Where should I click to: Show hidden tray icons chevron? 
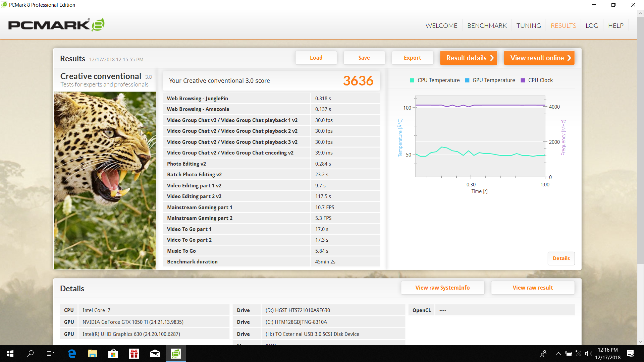tap(558, 354)
